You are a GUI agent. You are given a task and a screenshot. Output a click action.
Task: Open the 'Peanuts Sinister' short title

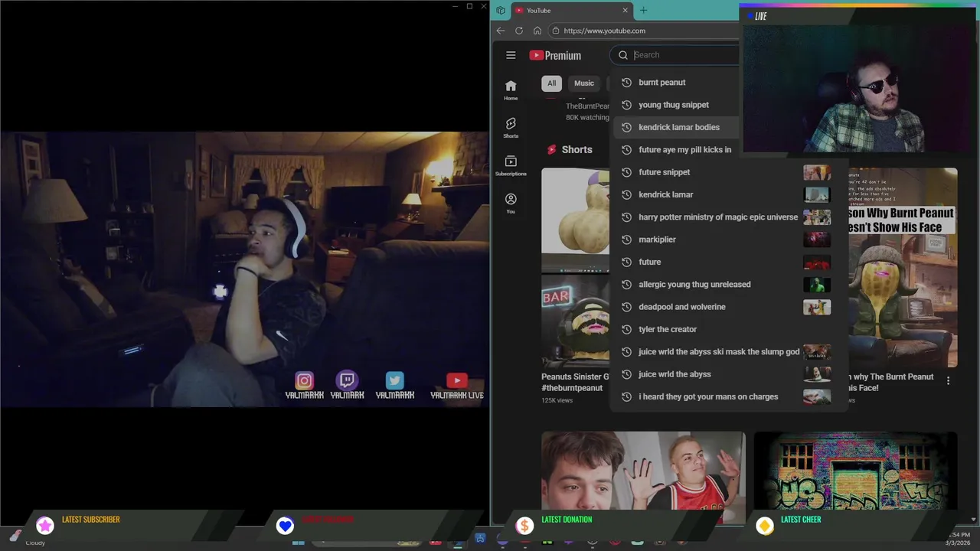(x=576, y=382)
